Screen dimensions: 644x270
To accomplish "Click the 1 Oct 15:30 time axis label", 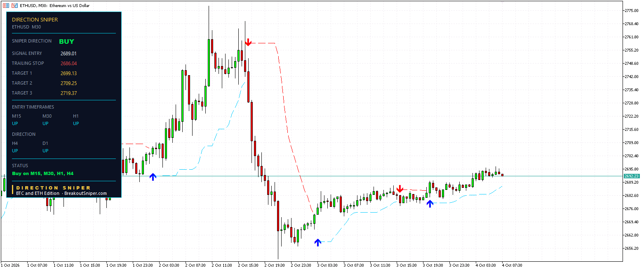I will (x=90, y=265).
